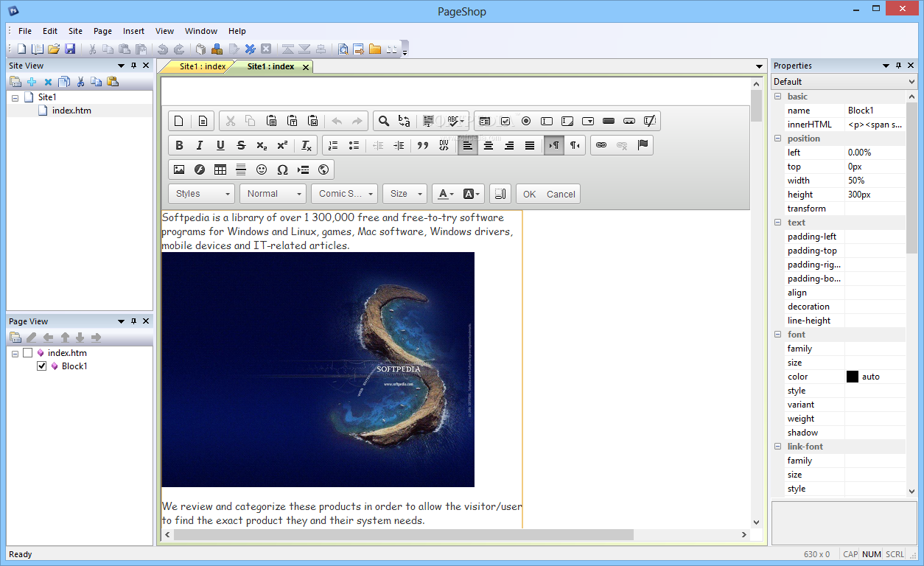Remove formatting with the Tx icon
This screenshot has height=566, width=924.
307,146
